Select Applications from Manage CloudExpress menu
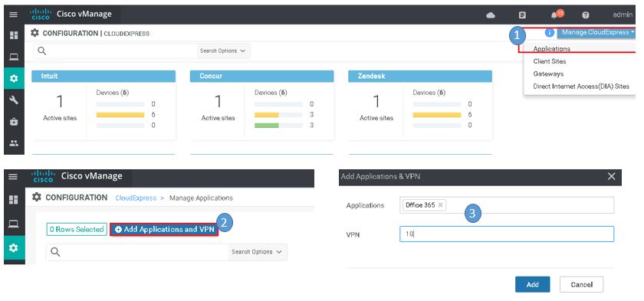Viewport: 644px width, 301px height. point(551,48)
